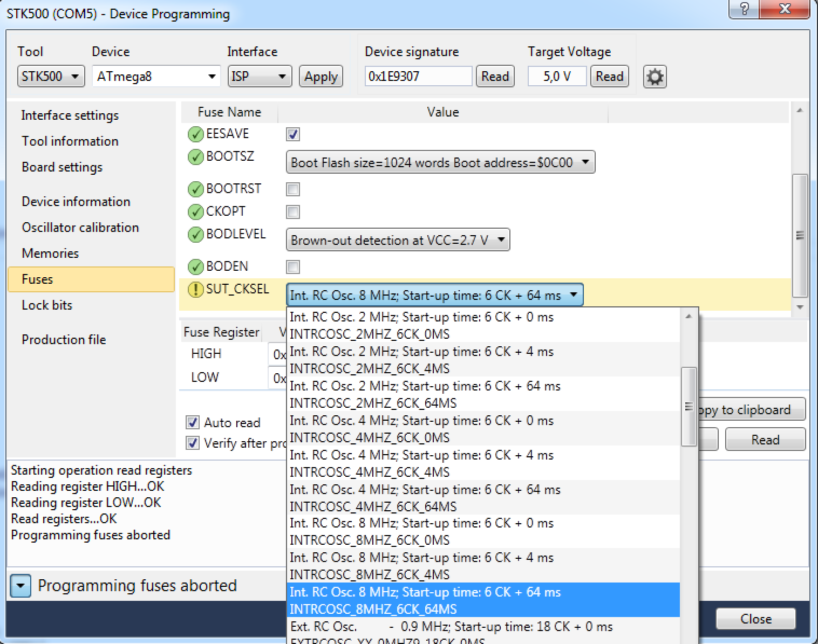Open Memories page
Image resolution: width=818 pixels, height=644 pixels.
coord(50,254)
